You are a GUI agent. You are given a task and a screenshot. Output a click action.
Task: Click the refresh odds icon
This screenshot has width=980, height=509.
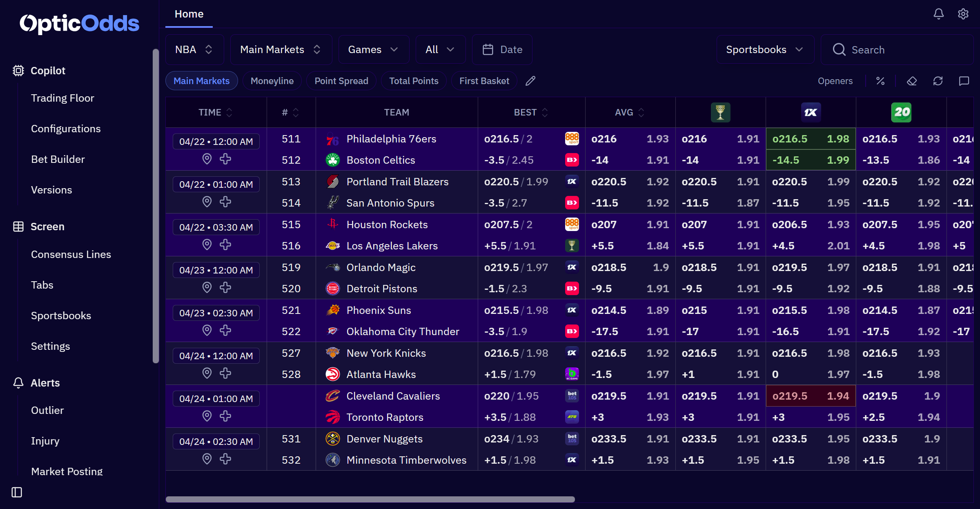[938, 81]
